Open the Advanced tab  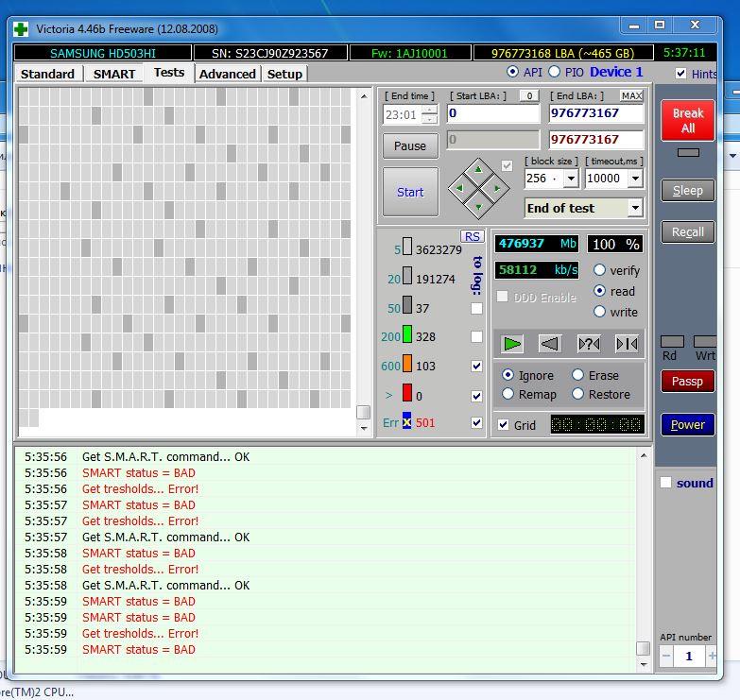227,74
